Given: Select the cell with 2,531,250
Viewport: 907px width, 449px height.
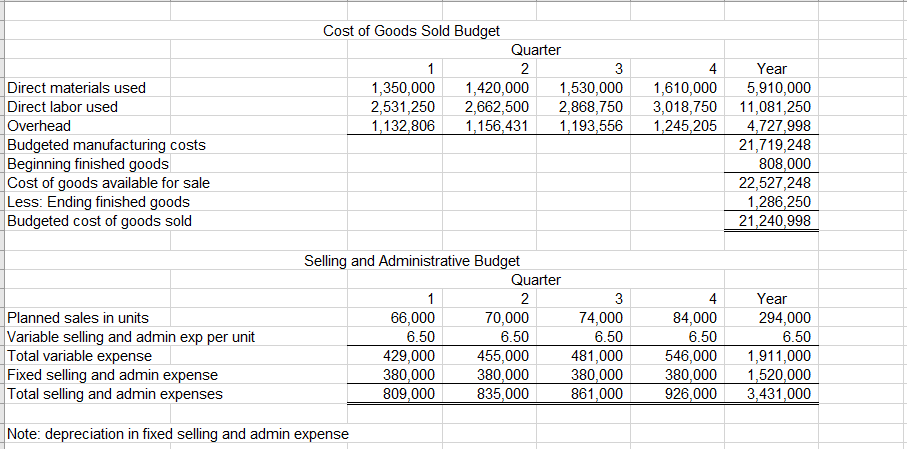Looking at the screenshot, I should coord(403,107).
